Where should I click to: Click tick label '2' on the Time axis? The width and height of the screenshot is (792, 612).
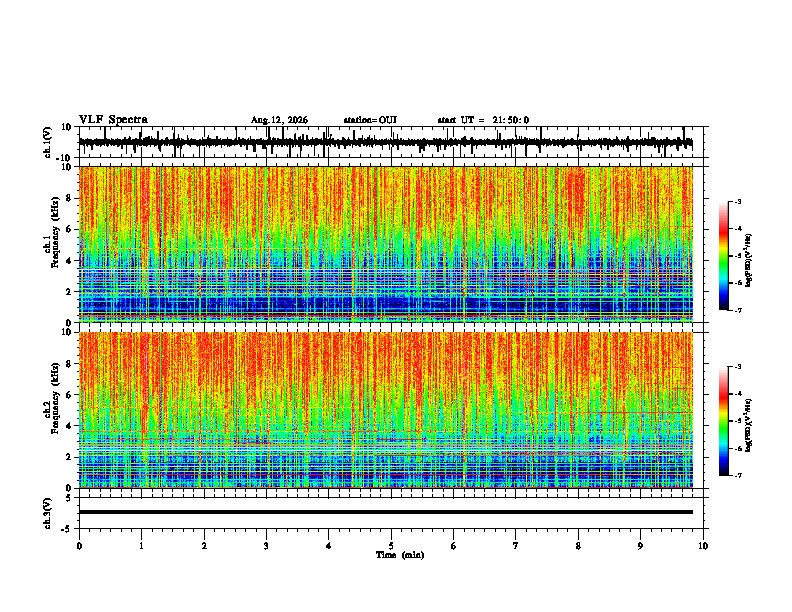(x=204, y=546)
